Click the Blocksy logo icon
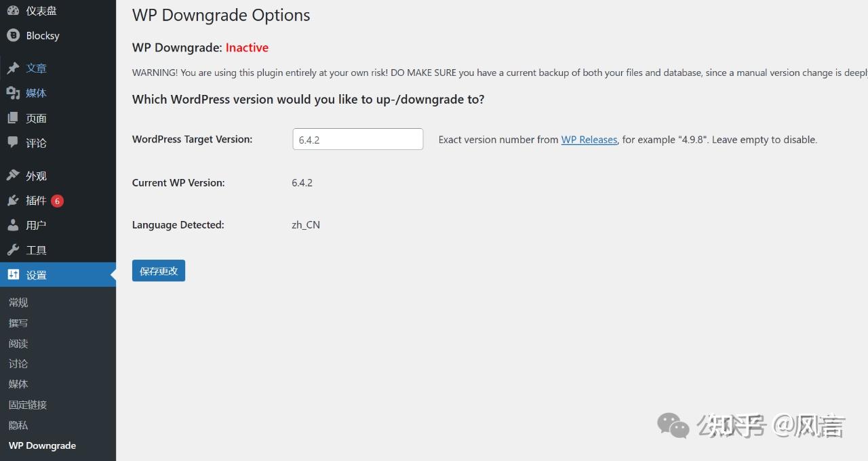 coord(13,35)
